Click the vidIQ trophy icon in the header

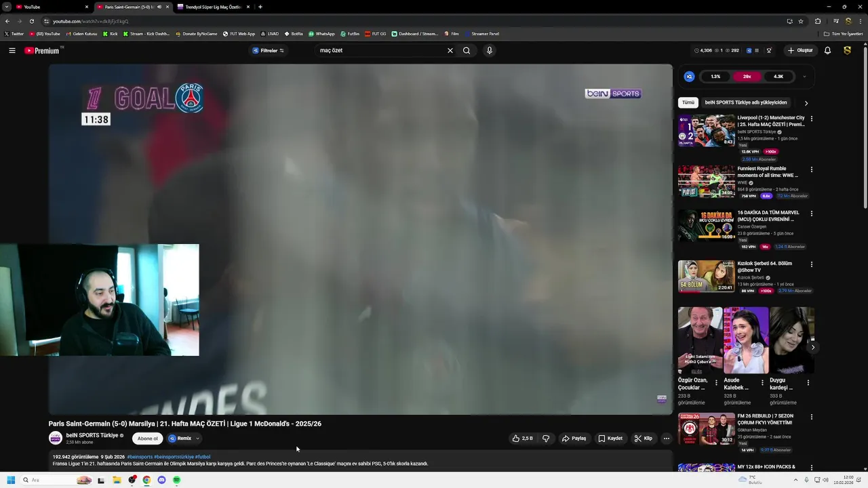click(769, 50)
